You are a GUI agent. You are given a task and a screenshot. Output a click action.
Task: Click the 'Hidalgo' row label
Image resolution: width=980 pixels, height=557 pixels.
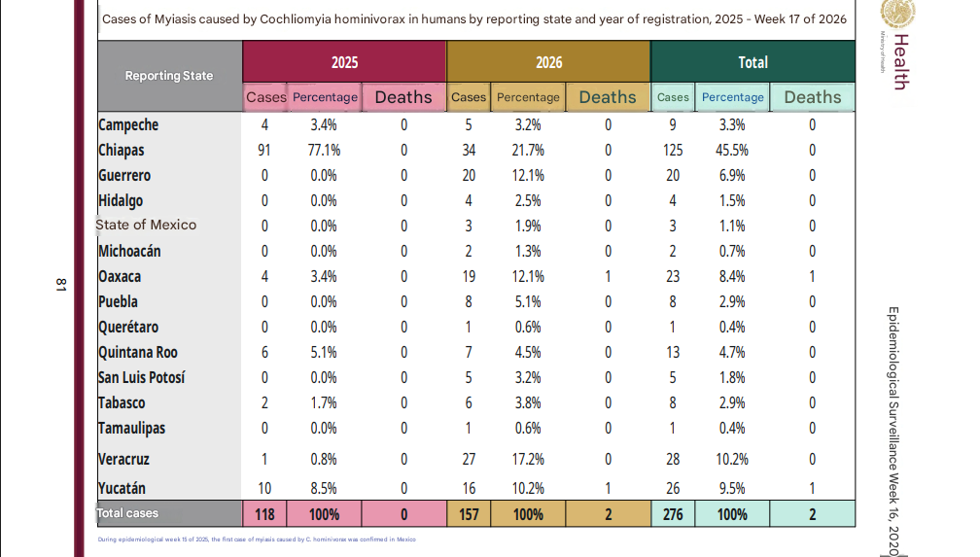tap(121, 200)
